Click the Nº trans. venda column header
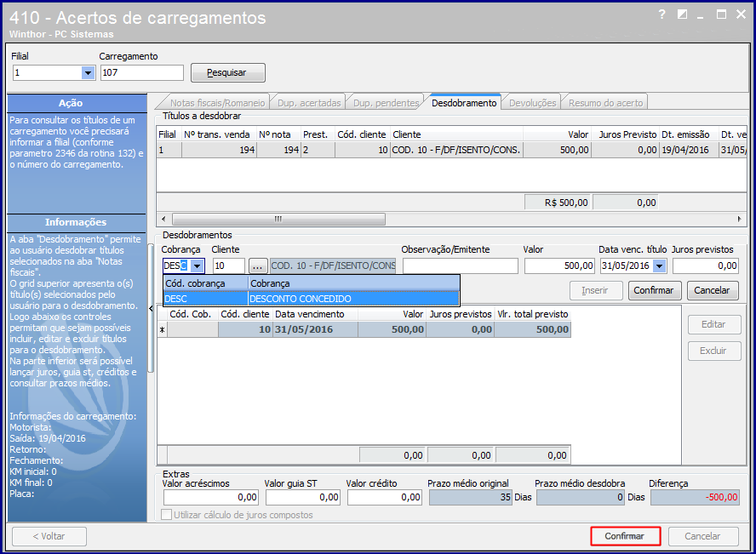This screenshot has width=756, height=554. (x=219, y=135)
